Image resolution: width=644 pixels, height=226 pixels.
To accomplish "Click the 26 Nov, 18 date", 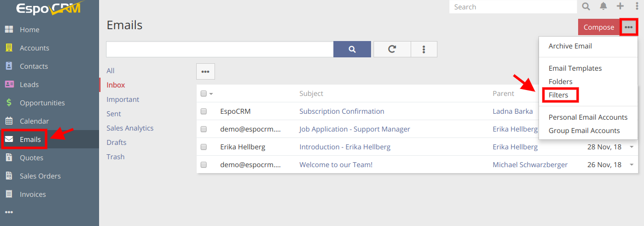I will point(604,165).
